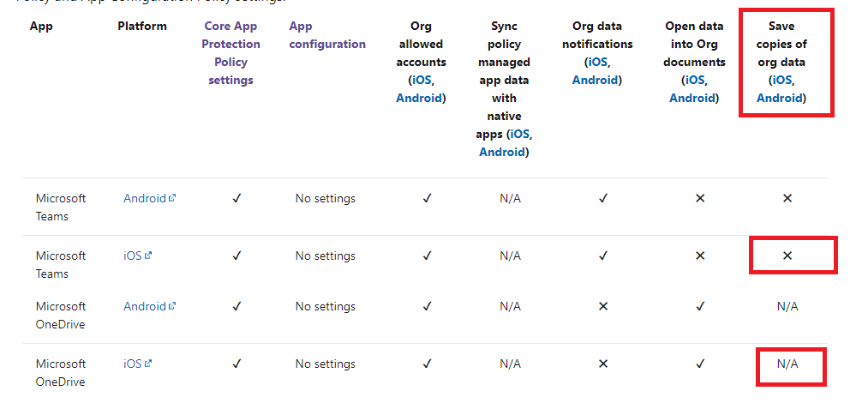
Task: Open iOS link under Org data notifications
Action: [596, 62]
